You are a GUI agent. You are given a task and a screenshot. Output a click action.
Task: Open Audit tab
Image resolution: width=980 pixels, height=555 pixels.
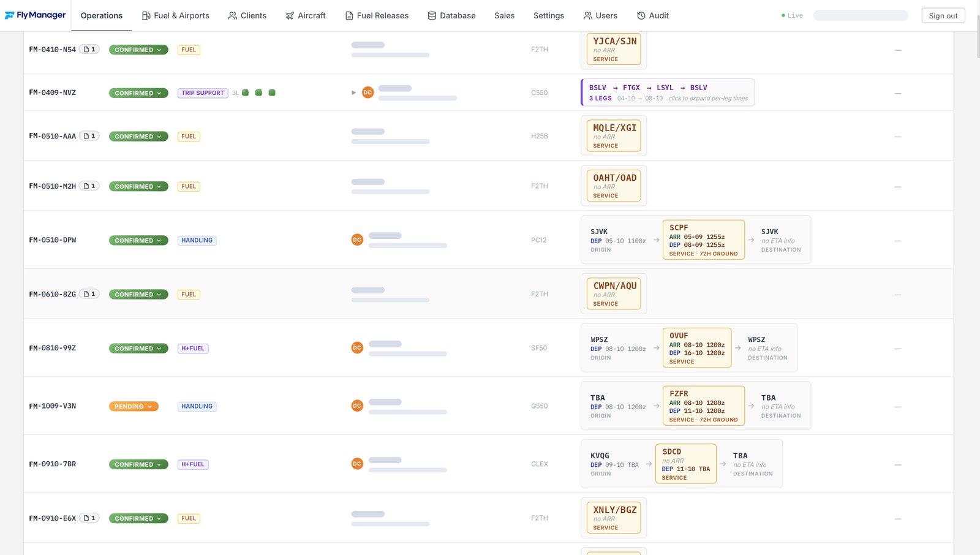[653, 15]
